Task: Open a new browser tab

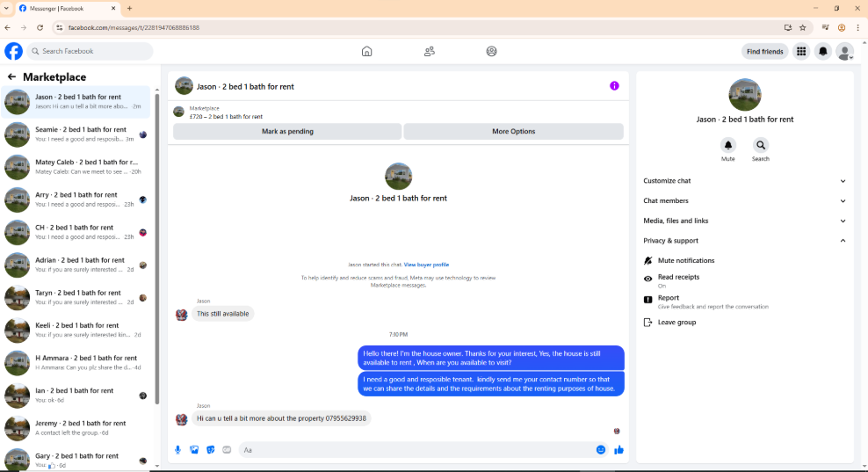Action: pos(129,8)
